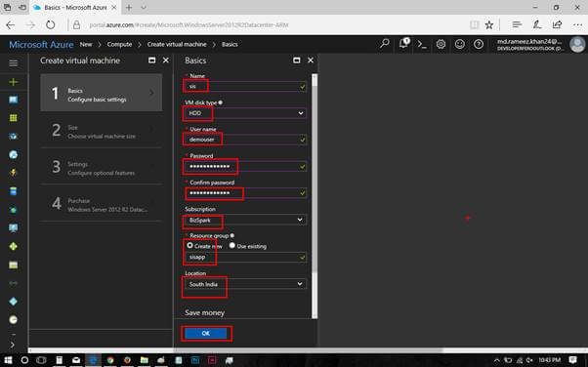Click the Resource group name field
The width and height of the screenshot is (588, 367).
coord(245,257)
